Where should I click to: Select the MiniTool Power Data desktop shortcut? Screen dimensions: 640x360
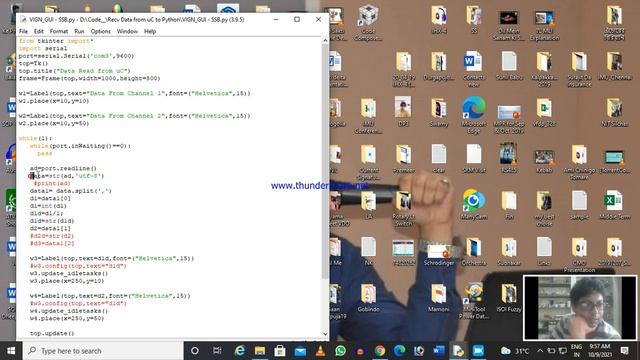coord(474,301)
